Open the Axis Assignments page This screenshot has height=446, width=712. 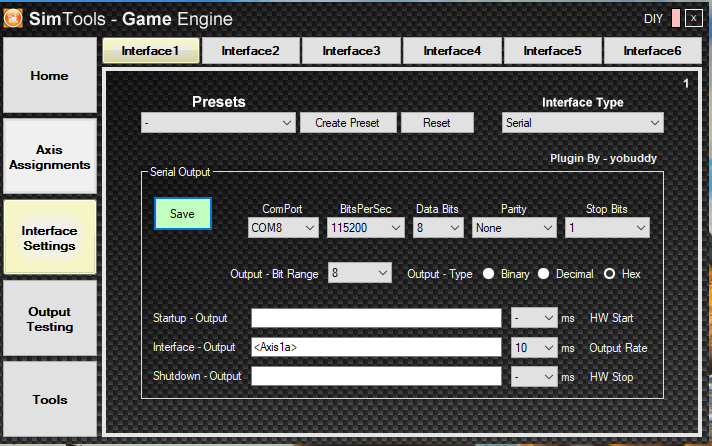pyautogui.click(x=50, y=157)
